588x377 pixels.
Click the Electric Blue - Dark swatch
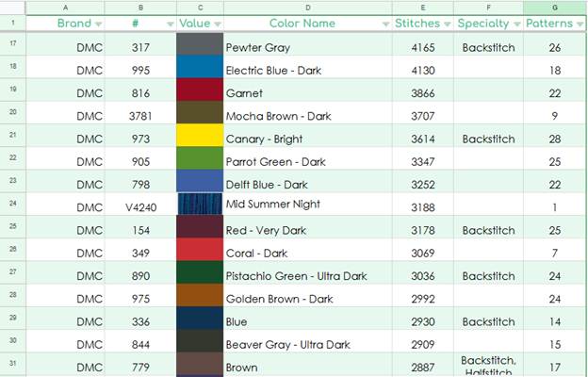200,71
